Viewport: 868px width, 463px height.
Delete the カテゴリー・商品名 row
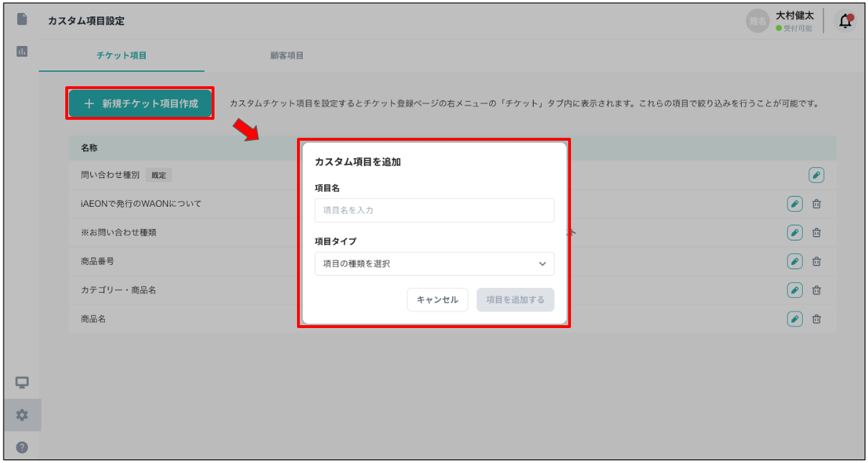pos(816,290)
